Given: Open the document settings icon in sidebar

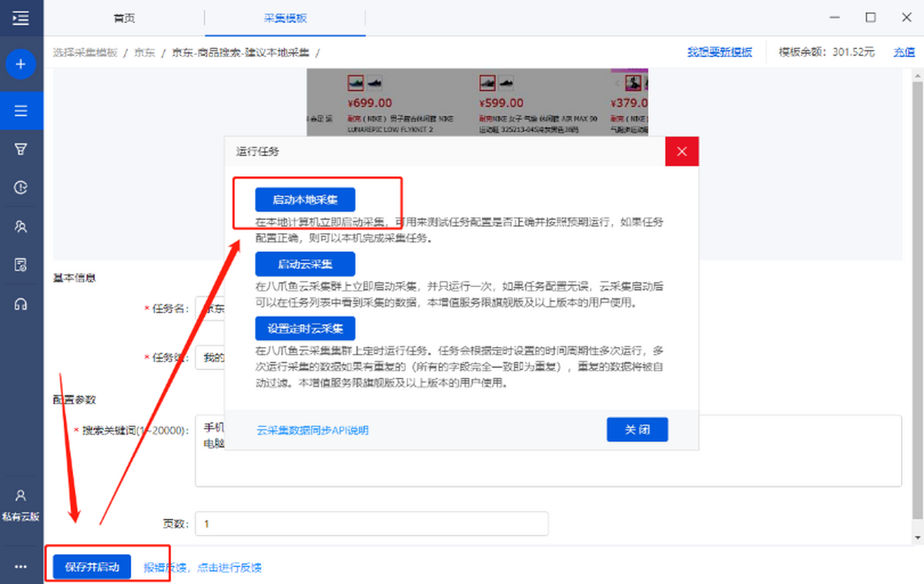Looking at the screenshot, I should pos(21,265).
